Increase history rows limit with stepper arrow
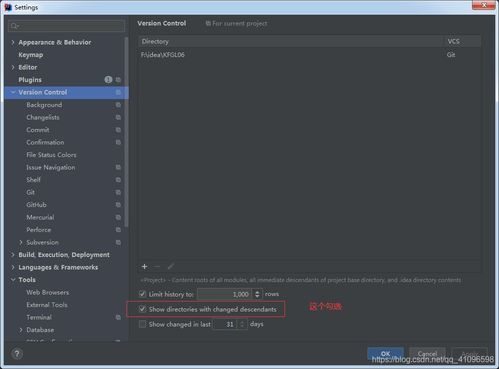499x369 pixels. click(257, 292)
